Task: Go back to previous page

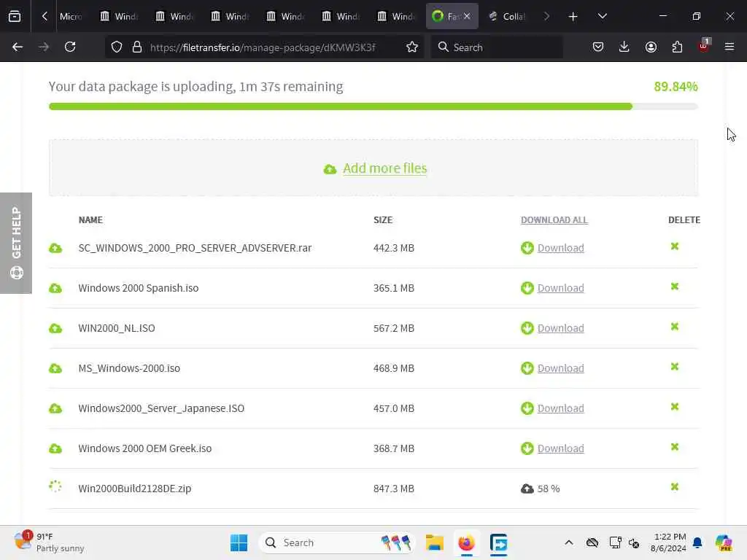Action: 18,47
